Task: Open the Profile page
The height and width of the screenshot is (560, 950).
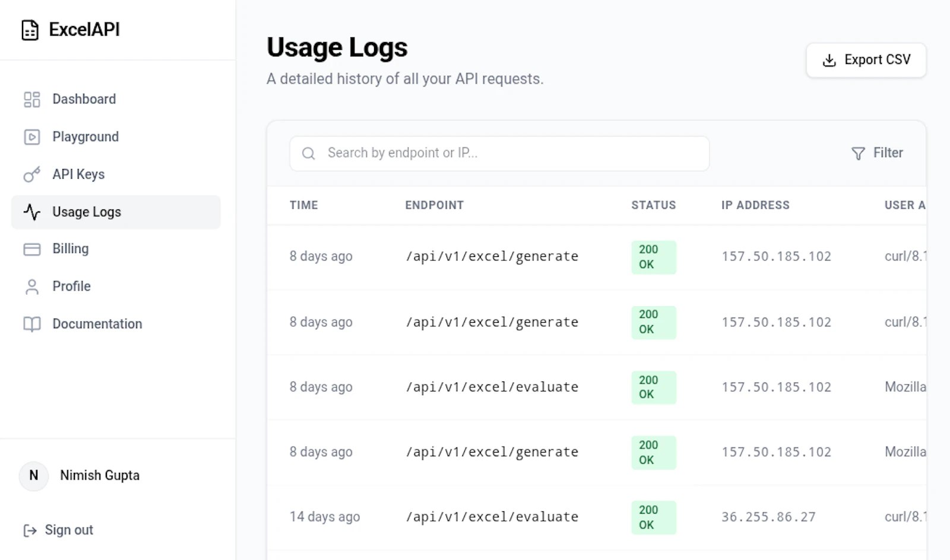Action: pos(116,287)
